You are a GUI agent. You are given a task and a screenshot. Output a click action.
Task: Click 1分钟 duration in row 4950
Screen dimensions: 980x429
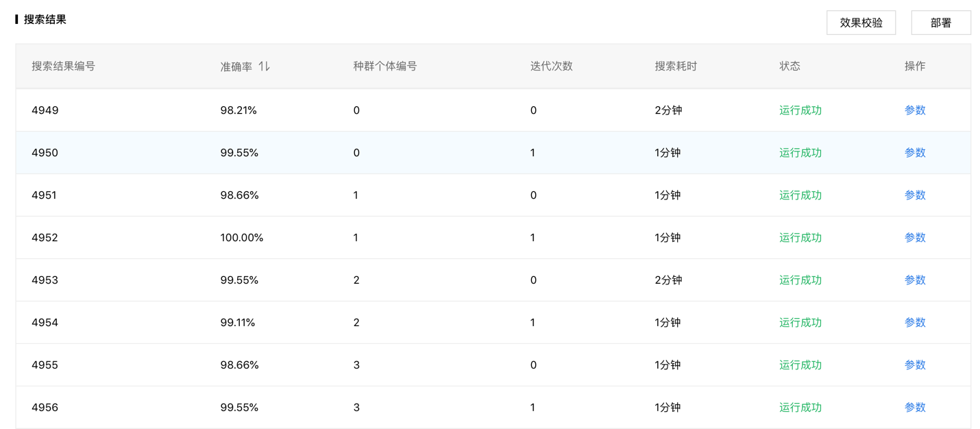pyautogui.click(x=667, y=153)
